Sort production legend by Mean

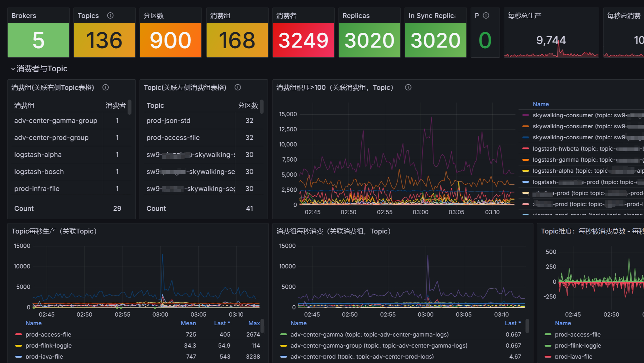188,323
